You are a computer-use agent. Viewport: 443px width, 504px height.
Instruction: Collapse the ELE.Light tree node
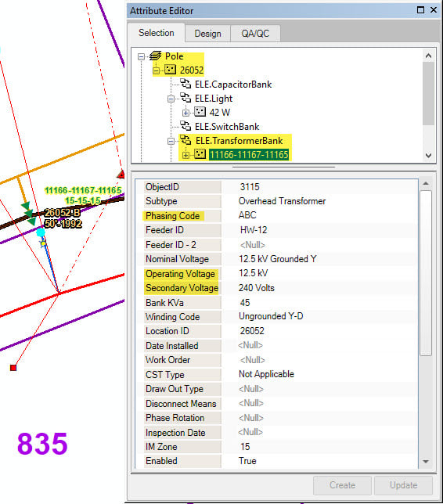point(171,99)
